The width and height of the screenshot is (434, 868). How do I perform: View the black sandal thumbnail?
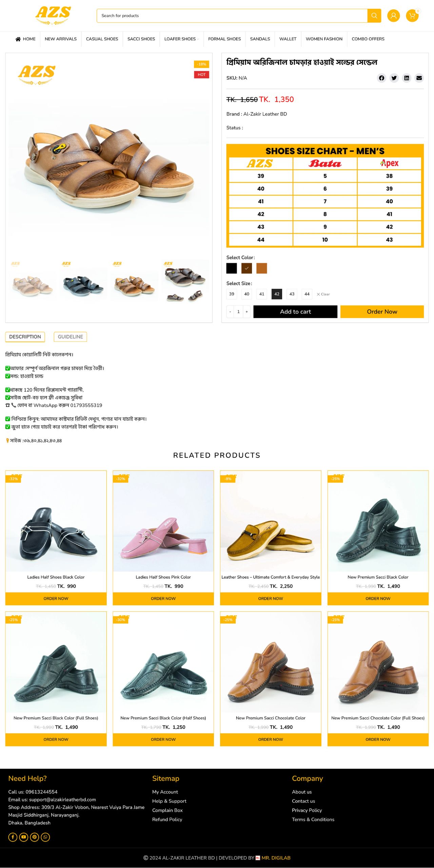click(x=83, y=280)
